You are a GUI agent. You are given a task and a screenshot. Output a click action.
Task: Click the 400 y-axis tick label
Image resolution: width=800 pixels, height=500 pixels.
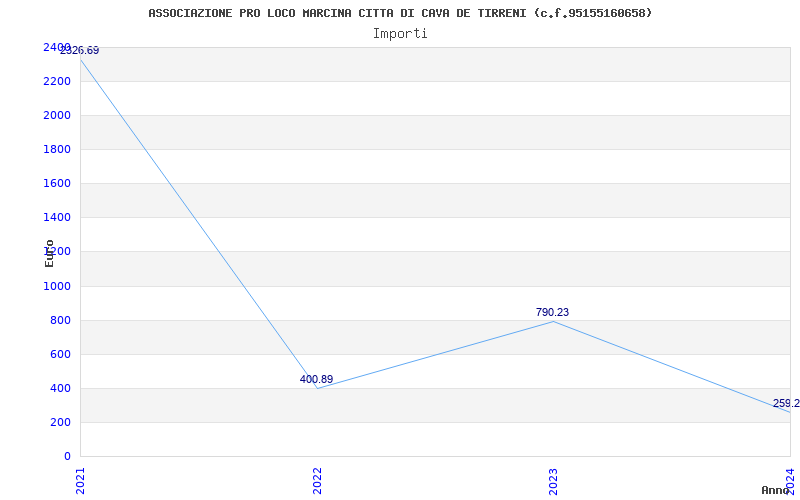(60, 389)
